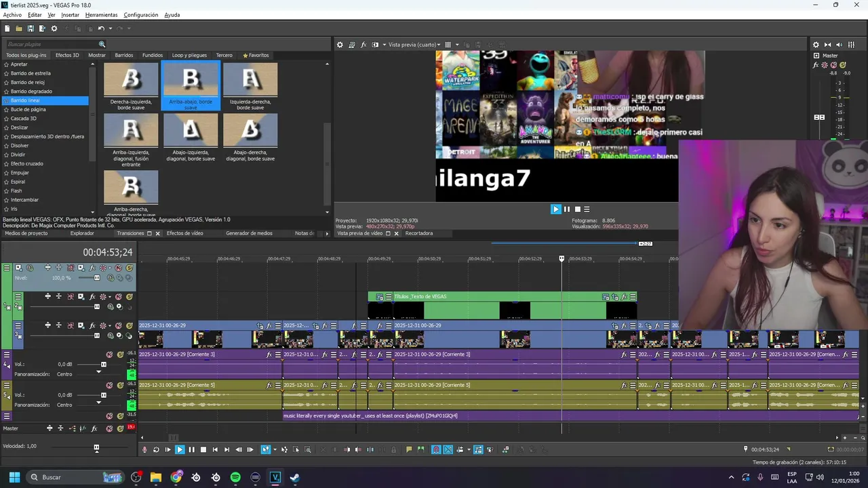Open Spotify from the Windows taskbar

[235, 477]
